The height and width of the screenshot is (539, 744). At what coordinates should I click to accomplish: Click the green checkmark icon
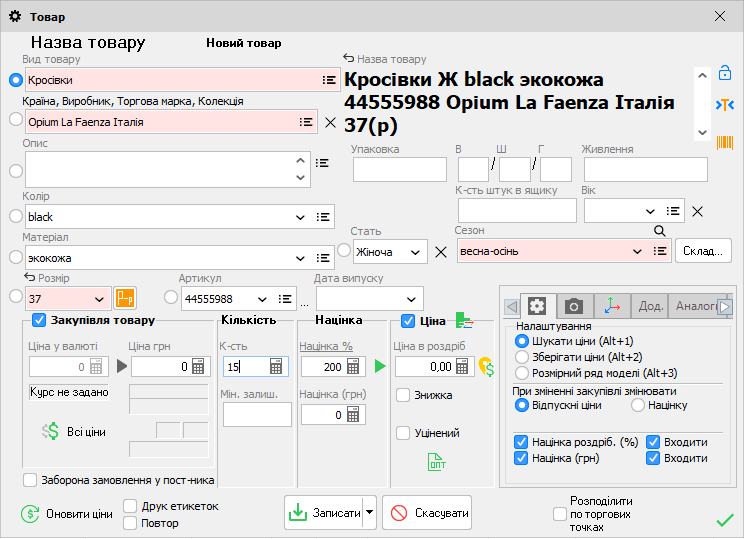click(x=725, y=519)
